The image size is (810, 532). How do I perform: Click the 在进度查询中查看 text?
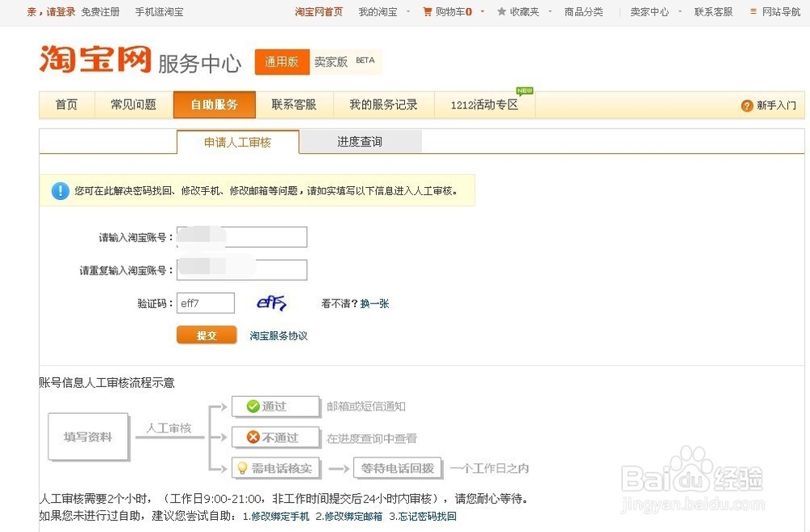pyautogui.click(x=372, y=438)
